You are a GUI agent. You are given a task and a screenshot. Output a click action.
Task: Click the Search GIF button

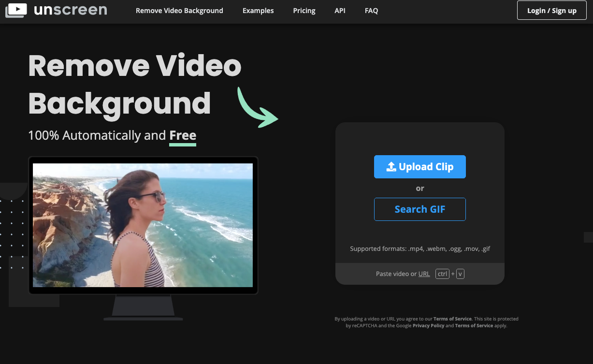[x=420, y=209]
